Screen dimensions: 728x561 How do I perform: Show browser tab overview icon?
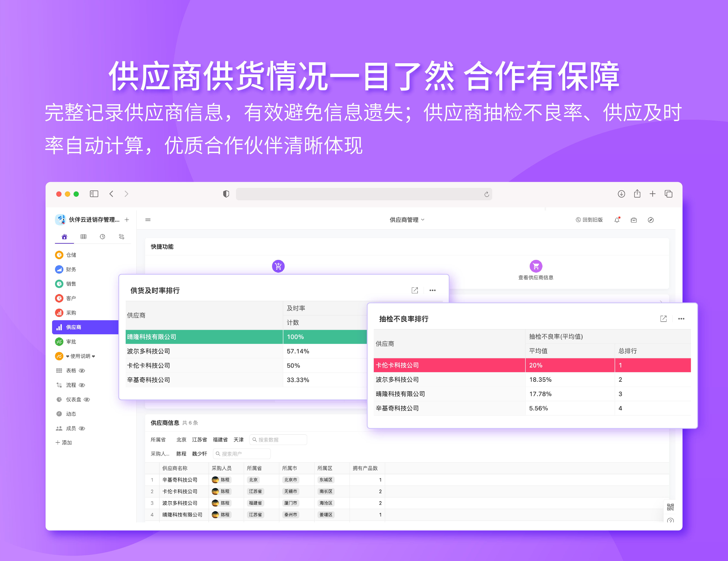click(x=669, y=194)
